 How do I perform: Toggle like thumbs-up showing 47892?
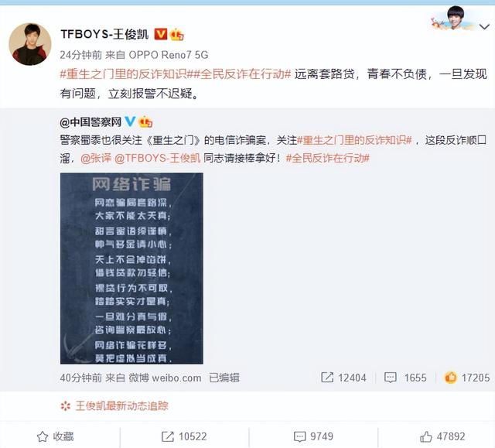pyautogui.click(x=442, y=436)
